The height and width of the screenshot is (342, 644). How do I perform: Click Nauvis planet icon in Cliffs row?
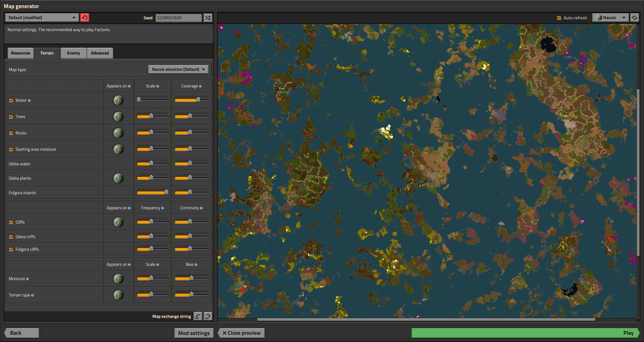tap(118, 222)
